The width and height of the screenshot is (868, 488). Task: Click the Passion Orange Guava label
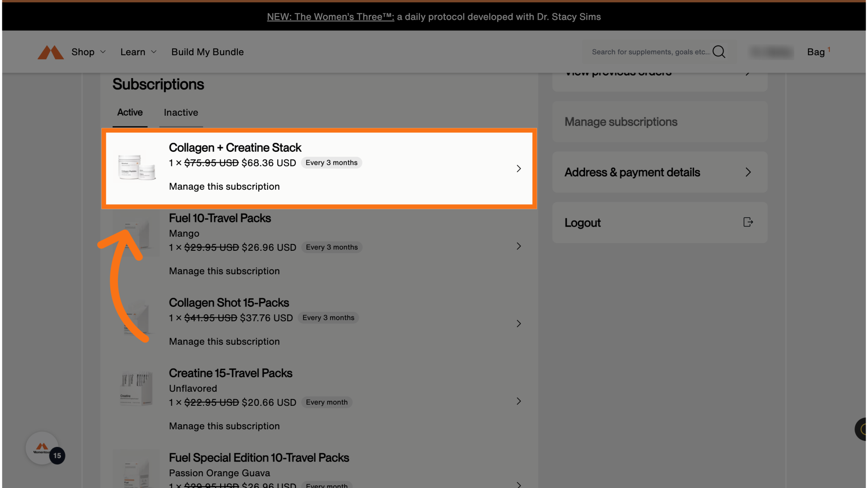(219, 473)
